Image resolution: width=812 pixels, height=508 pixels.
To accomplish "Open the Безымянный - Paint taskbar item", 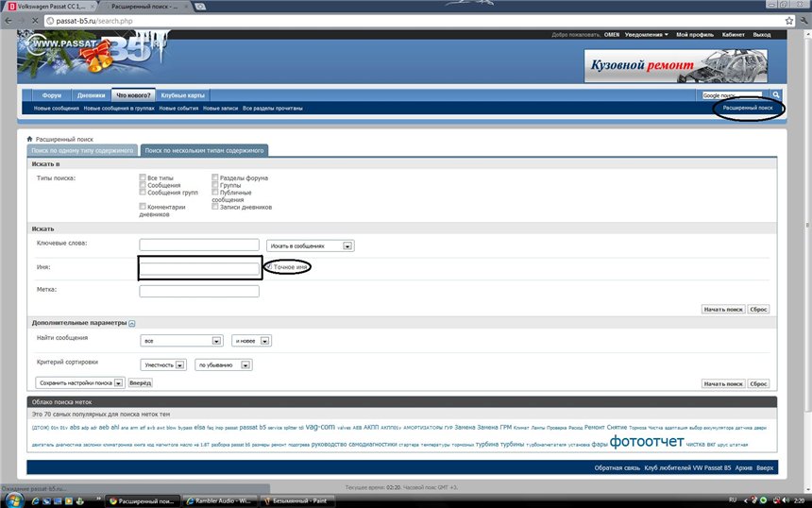I will pyautogui.click(x=300, y=499).
